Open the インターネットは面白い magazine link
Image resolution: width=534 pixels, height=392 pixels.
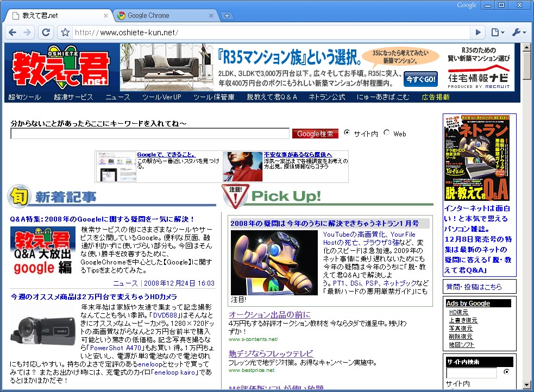click(x=478, y=239)
